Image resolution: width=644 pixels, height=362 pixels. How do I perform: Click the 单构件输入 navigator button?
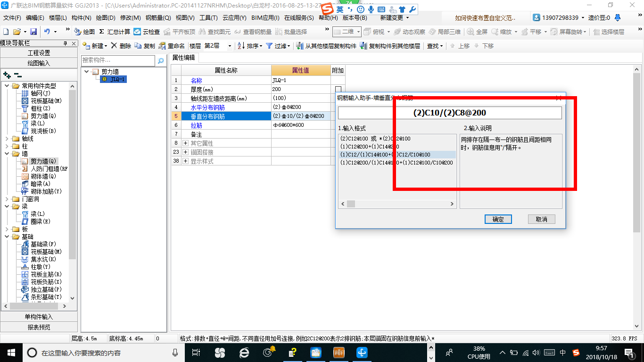[x=39, y=317]
